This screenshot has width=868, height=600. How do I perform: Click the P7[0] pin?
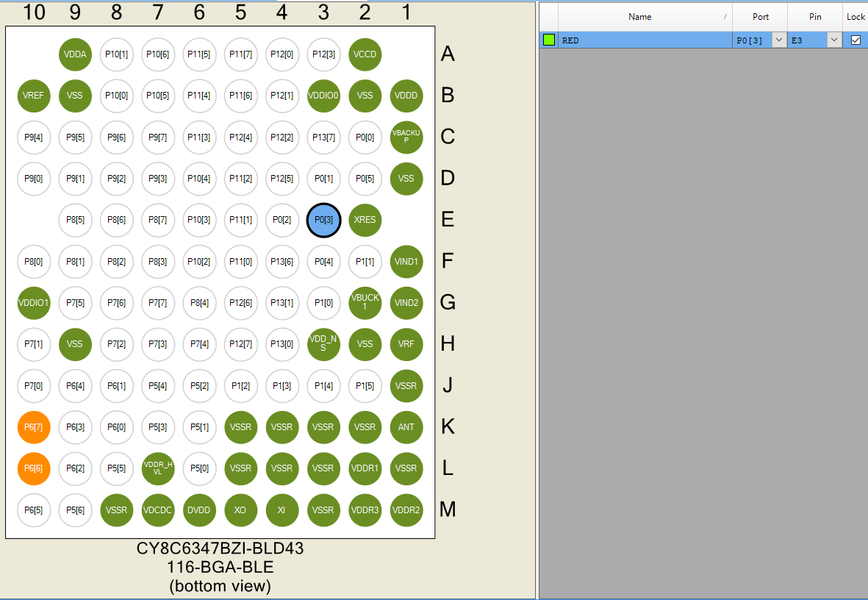[34, 385]
